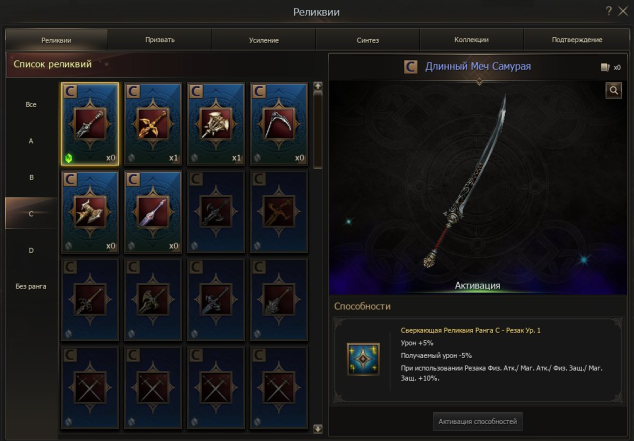Screen dimensions: 634x441
Task: Switch to the Призвать tab
Action: click(x=160, y=40)
